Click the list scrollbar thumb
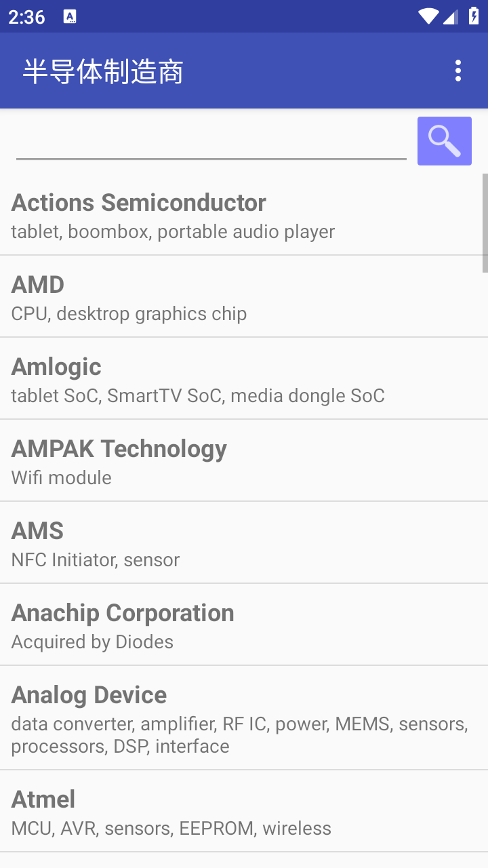 click(485, 223)
